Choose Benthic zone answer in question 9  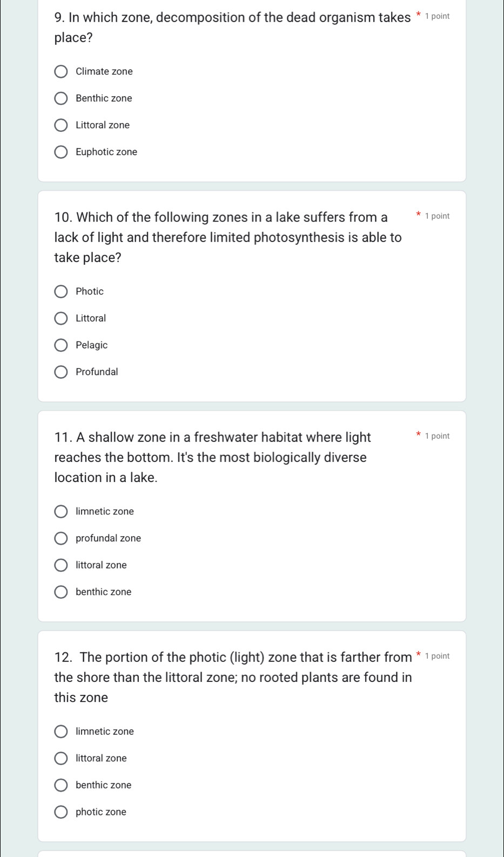coord(61,98)
